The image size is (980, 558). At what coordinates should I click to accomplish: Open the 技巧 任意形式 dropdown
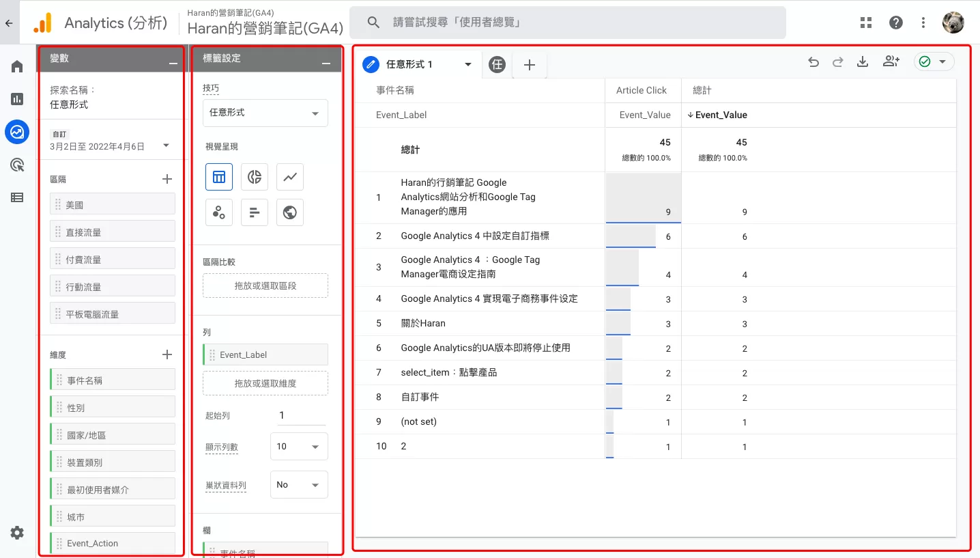[x=265, y=113]
